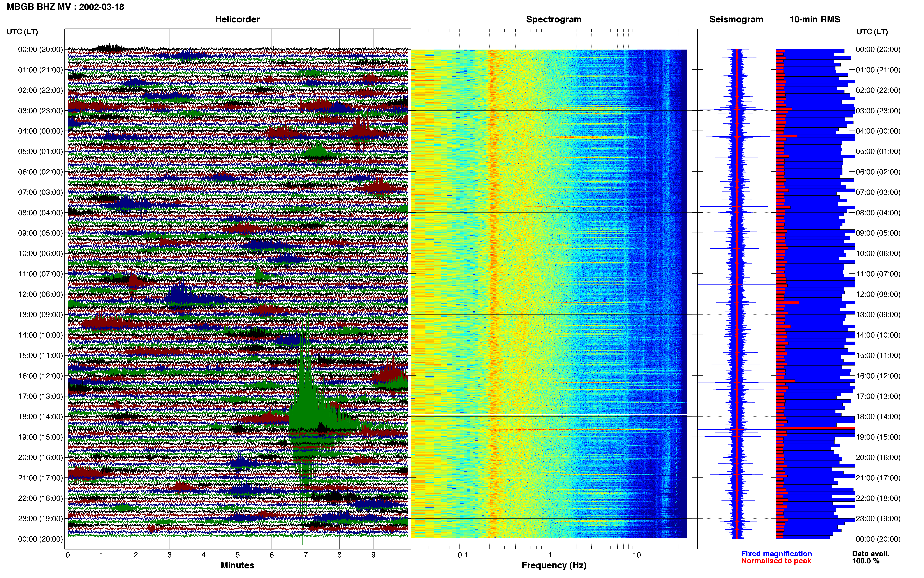924x578 pixels.
Task: Click left time label '16:00 (12:00)'
Action: point(41,376)
